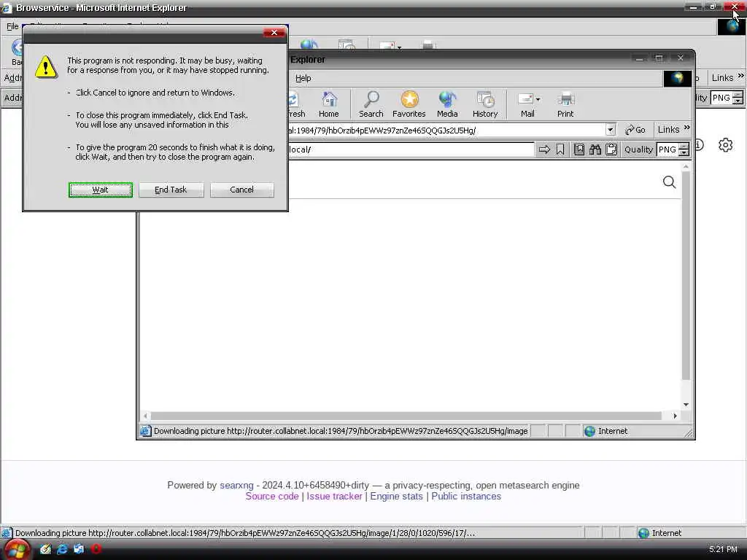The height and width of the screenshot is (560, 747).
Task: Click Mail icon in Explorer toolbar
Action: [526, 104]
